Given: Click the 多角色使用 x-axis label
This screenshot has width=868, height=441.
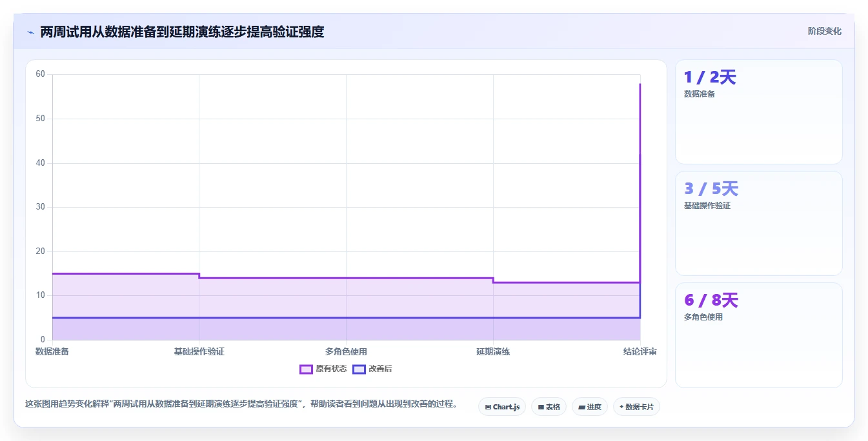Looking at the screenshot, I should (346, 351).
